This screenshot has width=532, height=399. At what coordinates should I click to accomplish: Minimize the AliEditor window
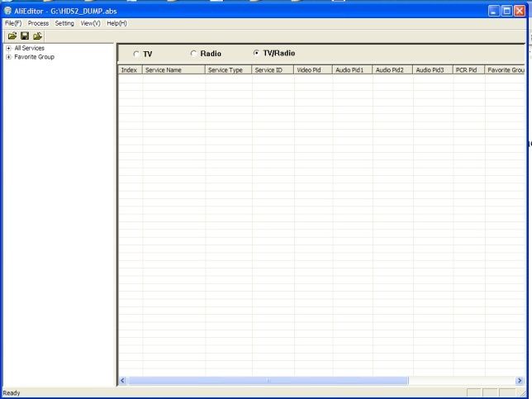494,11
